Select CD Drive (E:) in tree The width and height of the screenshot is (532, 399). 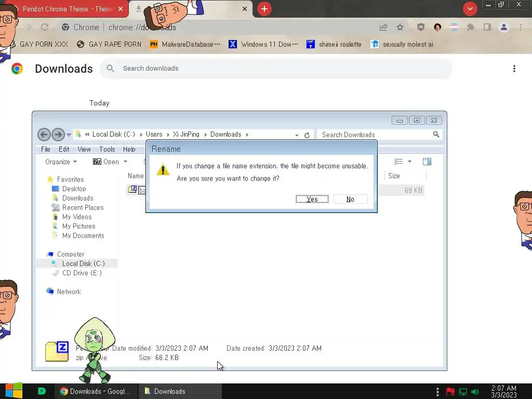tap(82, 273)
